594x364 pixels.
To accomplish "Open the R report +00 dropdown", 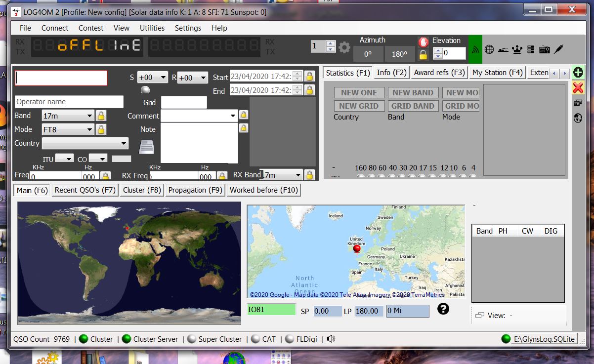I will click(x=193, y=78).
